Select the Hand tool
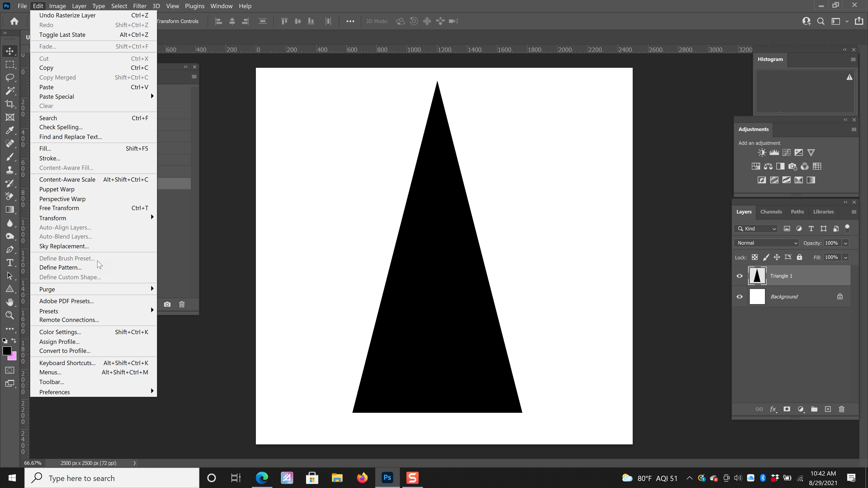The height and width of the screenshot is (488, 868). pos(10,302)
